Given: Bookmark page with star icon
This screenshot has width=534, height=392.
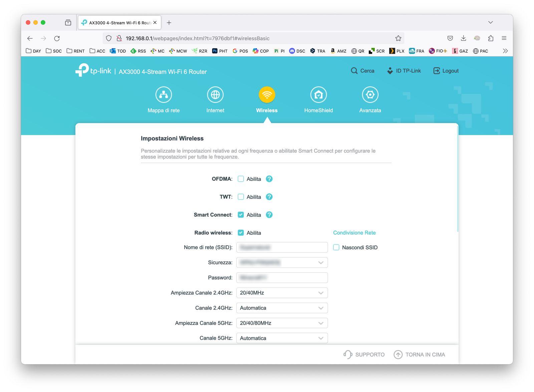Looking at the screenshot, I should point(398,38).
